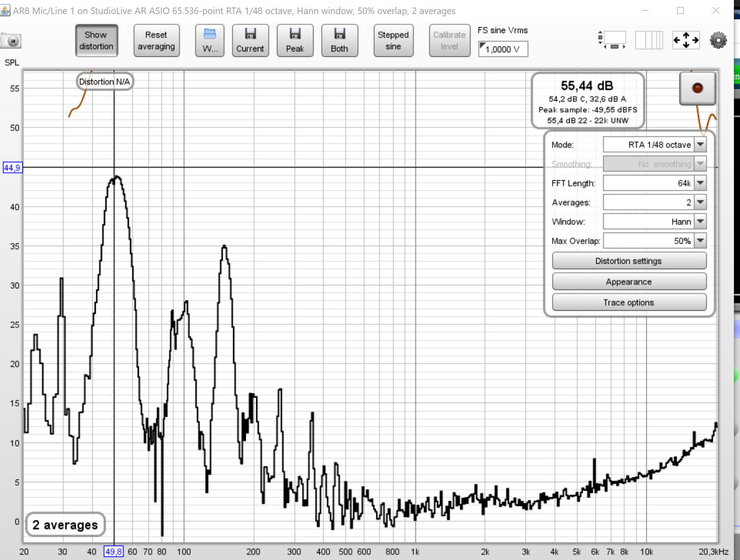Open the Max Overlap dropdown
This screenshot has width=740, height=560.
(x=655, y=241)
